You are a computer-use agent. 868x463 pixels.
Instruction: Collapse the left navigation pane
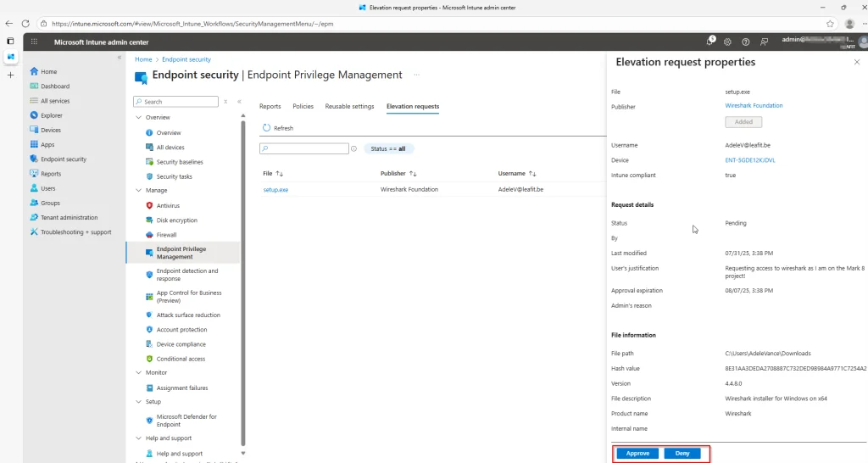point(119,58)
